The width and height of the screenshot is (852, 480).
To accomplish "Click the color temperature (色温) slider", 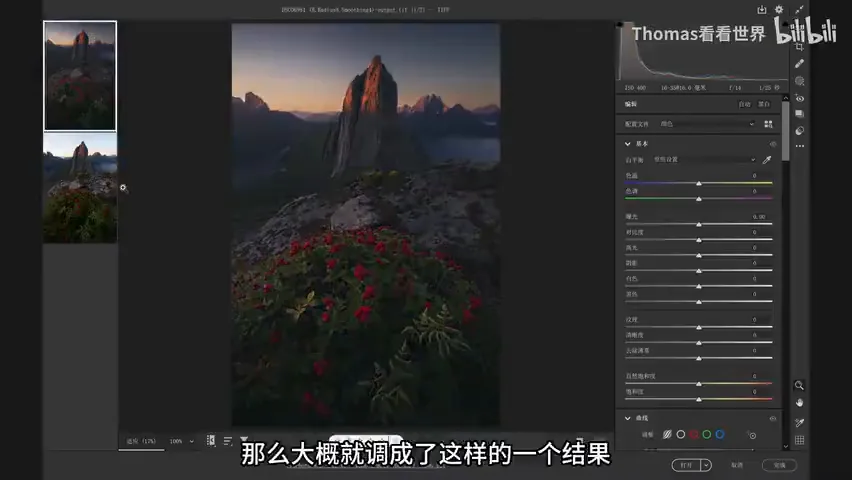I will point(699,183).
